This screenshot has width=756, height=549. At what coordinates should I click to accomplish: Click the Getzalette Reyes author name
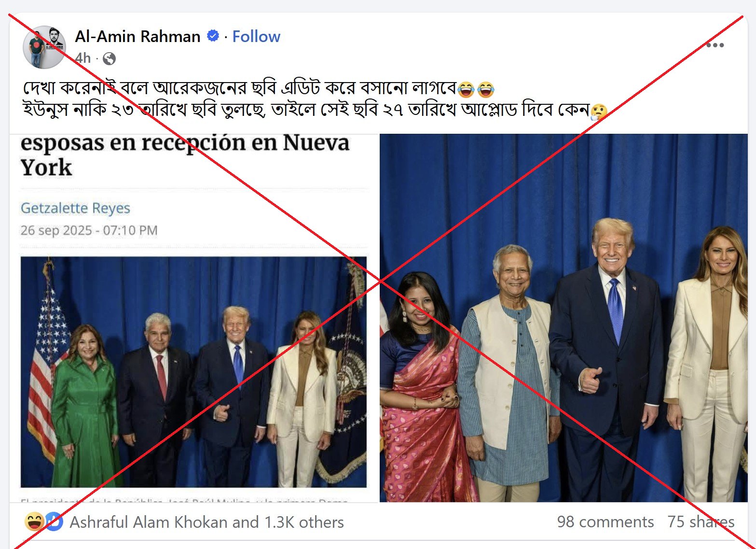tap(75, 208)
